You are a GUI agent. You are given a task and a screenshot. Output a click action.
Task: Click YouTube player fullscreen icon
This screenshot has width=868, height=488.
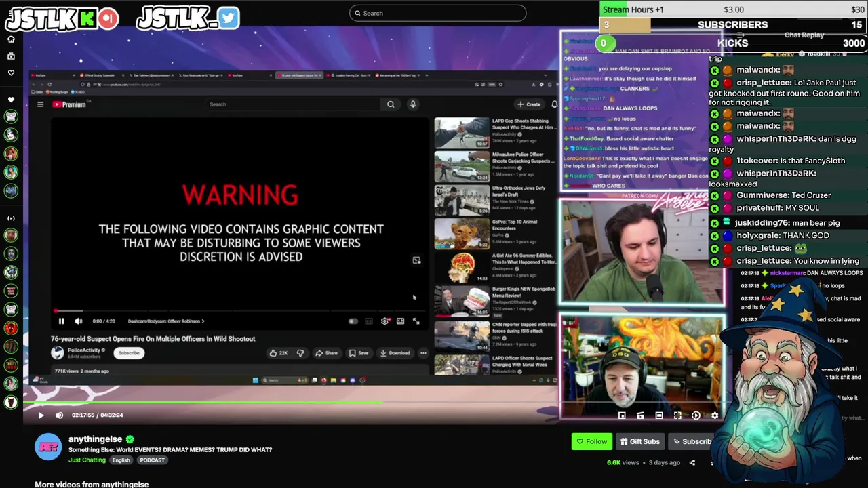pos(416,321)
